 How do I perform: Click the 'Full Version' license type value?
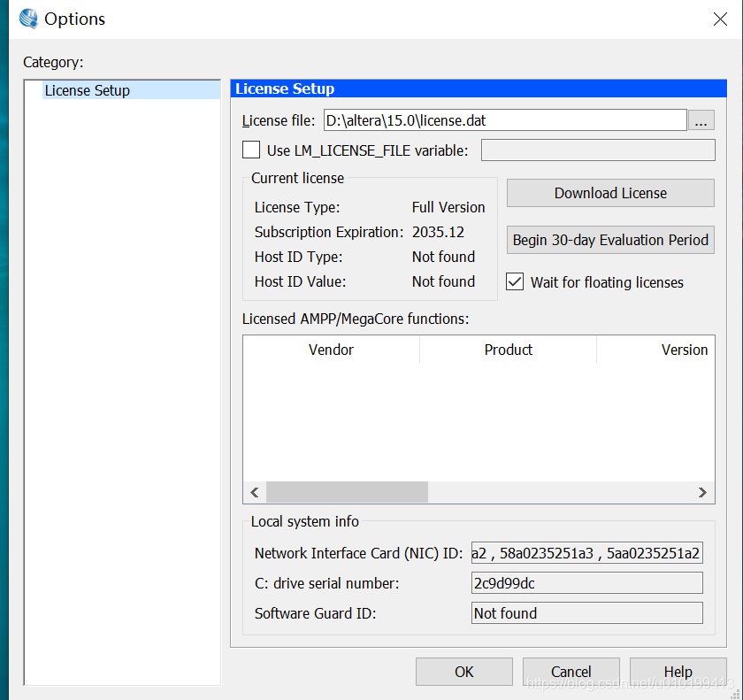(x=448, y=207)
